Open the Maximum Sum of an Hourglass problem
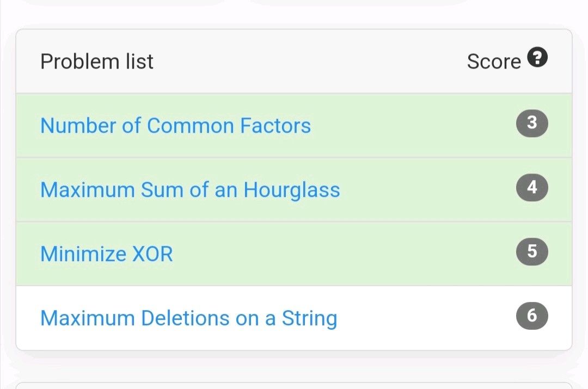Image resolution: width=588 pixels, height=389 pixels. pos(190,190)
